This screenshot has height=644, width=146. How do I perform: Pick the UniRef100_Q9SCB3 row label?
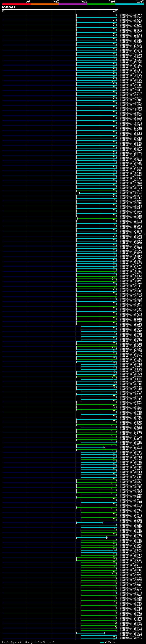pos(131,85)
